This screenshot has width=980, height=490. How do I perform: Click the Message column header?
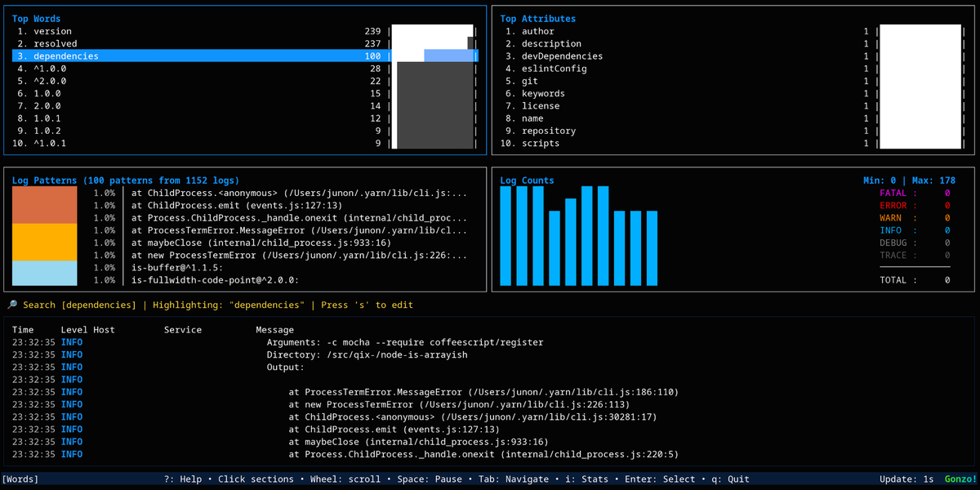coord(275,330)
